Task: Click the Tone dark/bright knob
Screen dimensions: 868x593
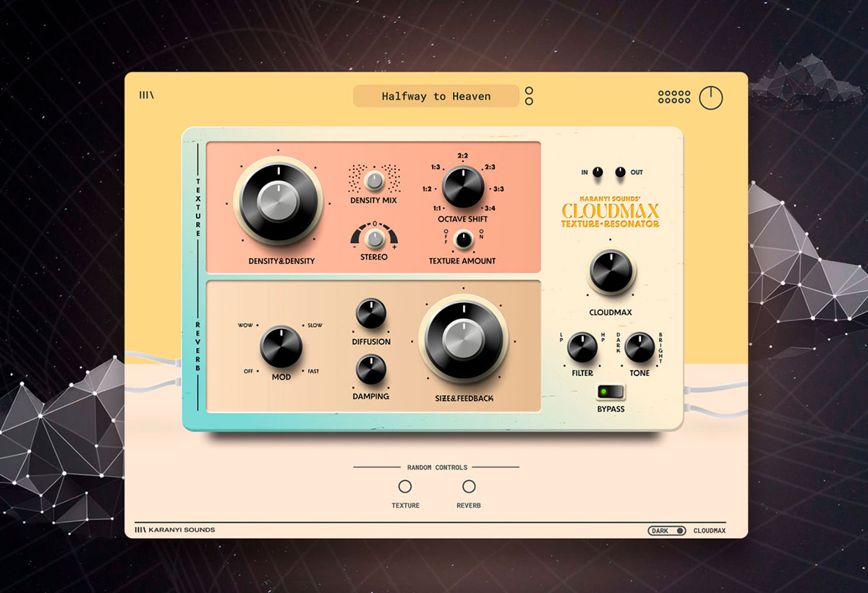Action: (639, 348)
